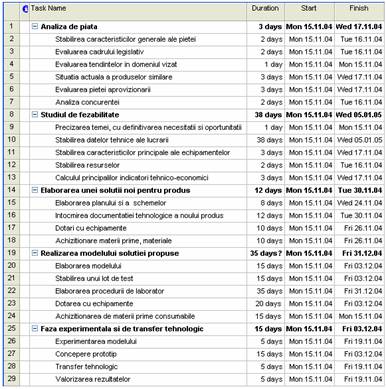This screenshot has height=389, width=386.
Task: Click task 'Stabilirea resurselor'
Action: (87, 165)
